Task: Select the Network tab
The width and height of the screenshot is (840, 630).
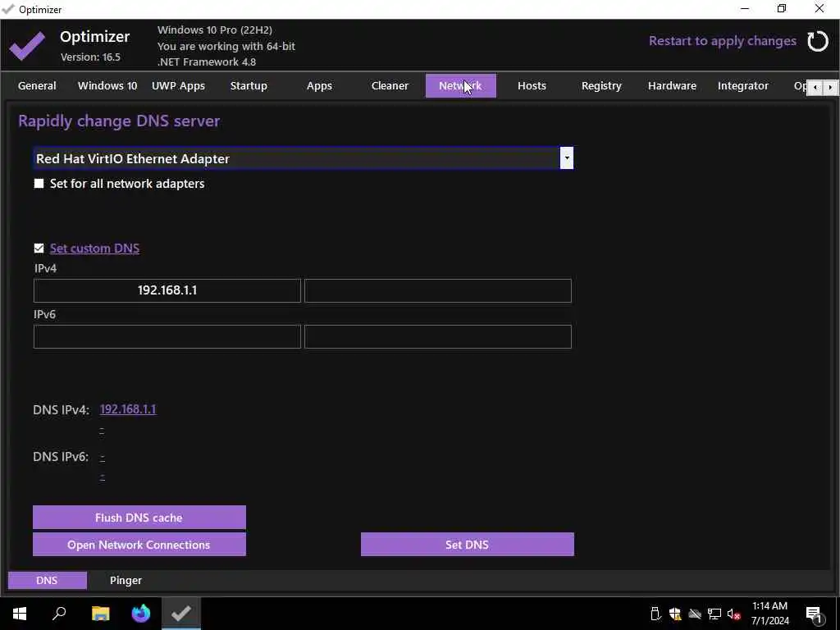Action: click(x=461, y=85)
